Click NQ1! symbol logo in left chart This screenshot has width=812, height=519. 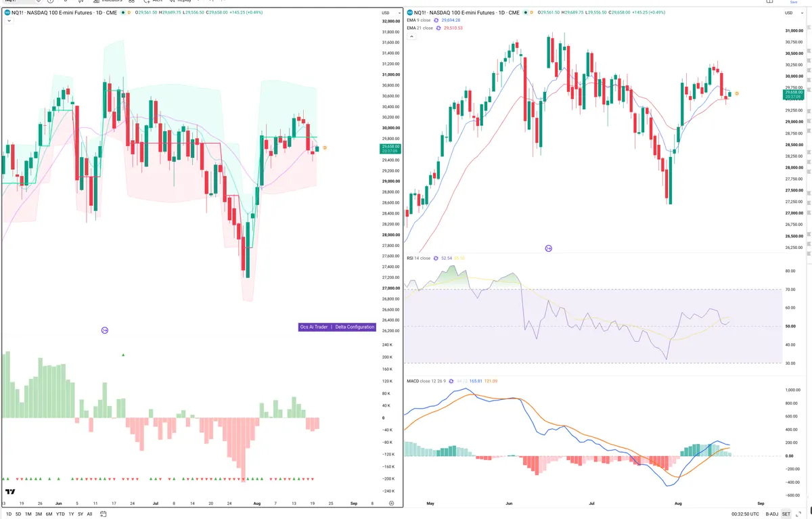(7, 13)
